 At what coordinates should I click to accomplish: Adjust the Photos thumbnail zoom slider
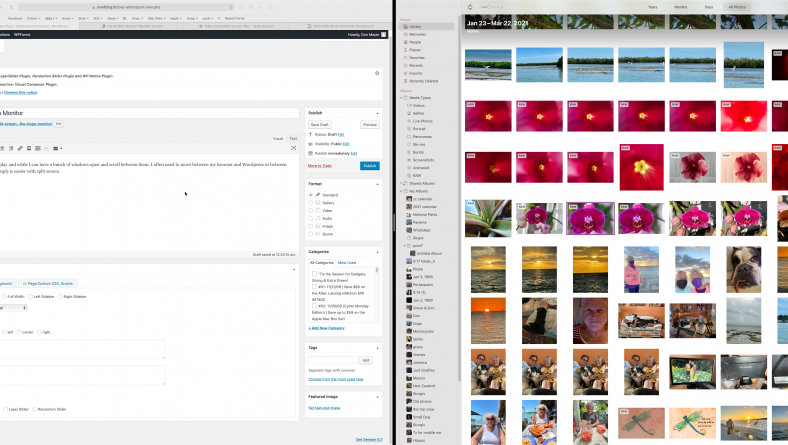[491, 7]
